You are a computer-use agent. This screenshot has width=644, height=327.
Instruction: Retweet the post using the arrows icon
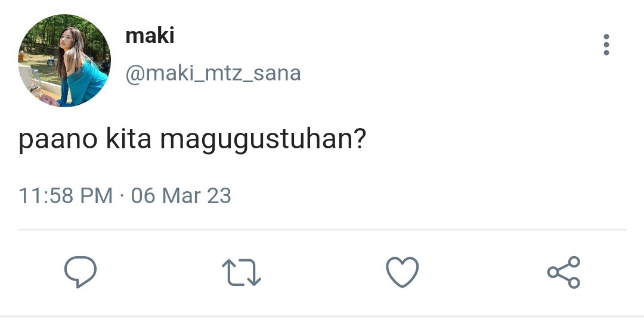tap(241, 272)
